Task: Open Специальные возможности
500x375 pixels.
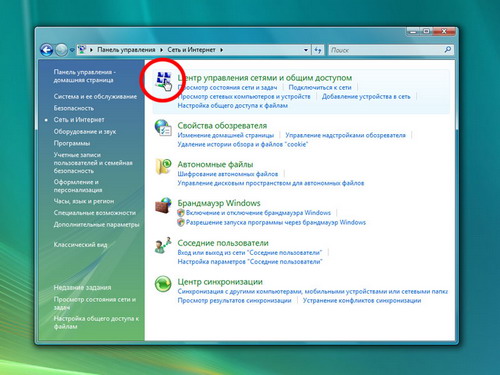Action: [95, 213]
